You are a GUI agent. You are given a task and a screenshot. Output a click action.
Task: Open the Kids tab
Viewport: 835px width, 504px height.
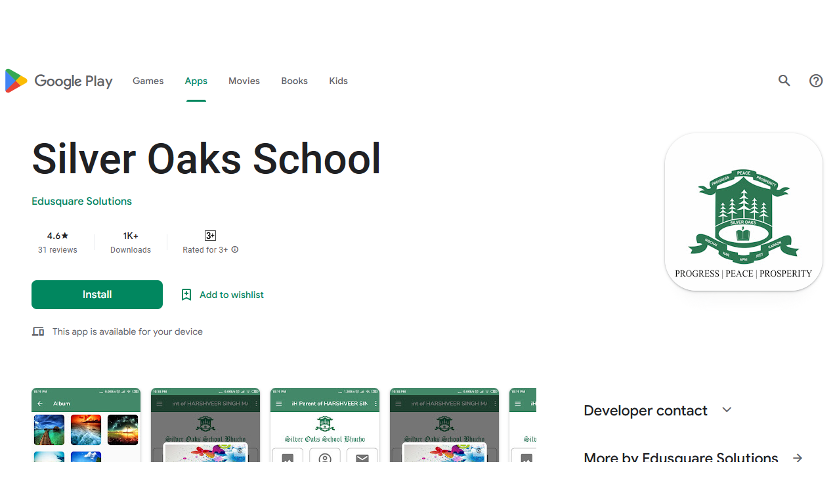click(339, 81)
